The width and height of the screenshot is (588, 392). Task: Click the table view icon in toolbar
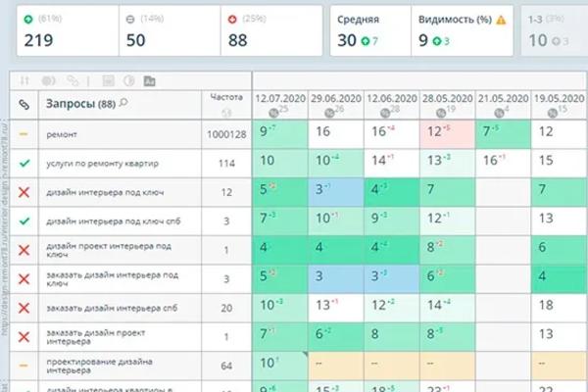pos(109,80)
